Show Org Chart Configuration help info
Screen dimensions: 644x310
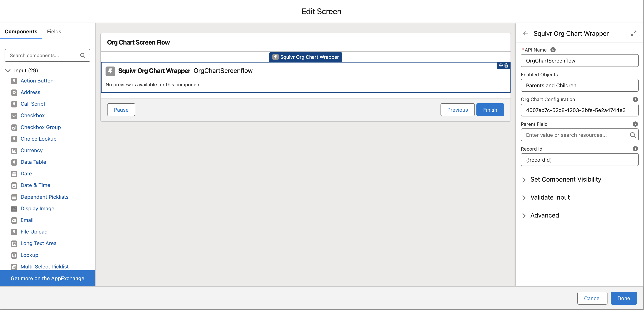(635, 99)
